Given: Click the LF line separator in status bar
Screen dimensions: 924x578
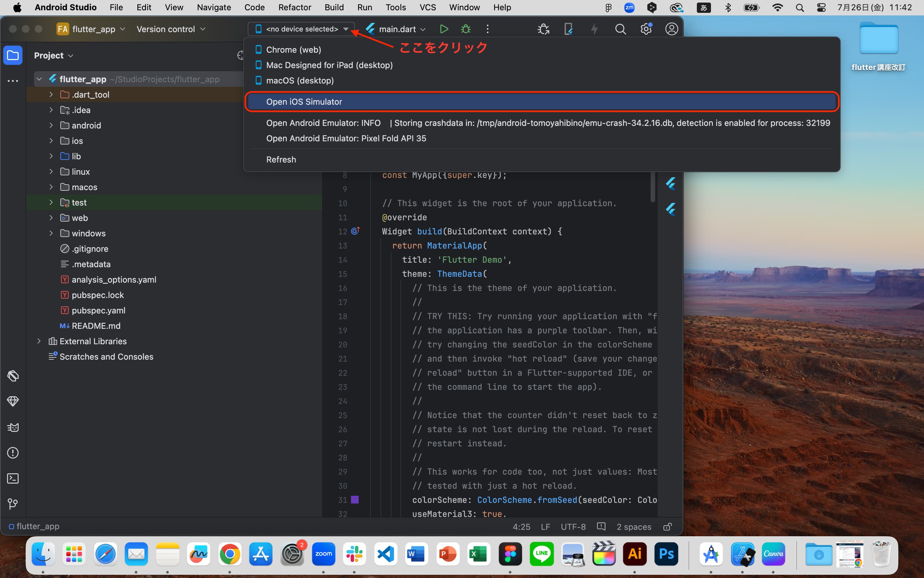Looking at the screenshot, I should click(545, 527).
